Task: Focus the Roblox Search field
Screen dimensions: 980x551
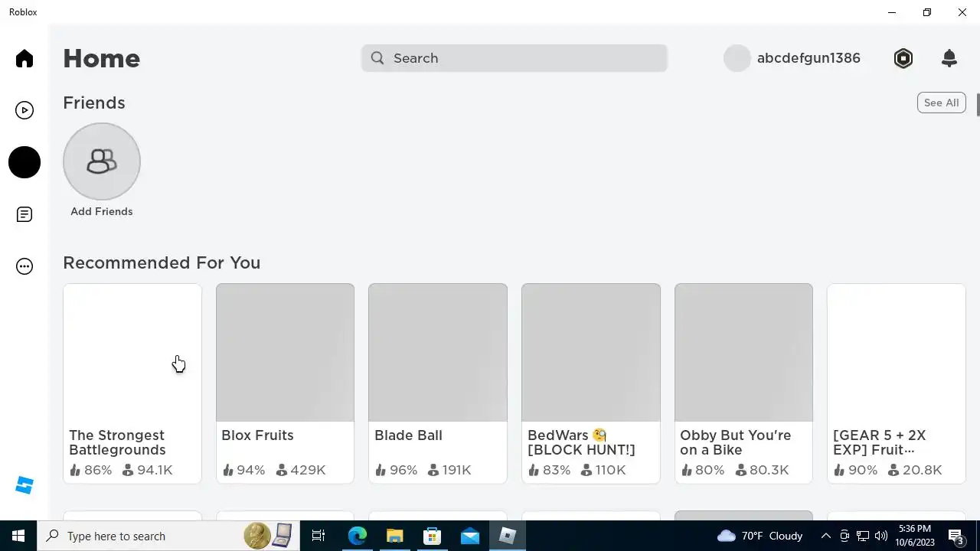Action: point(514,58)
